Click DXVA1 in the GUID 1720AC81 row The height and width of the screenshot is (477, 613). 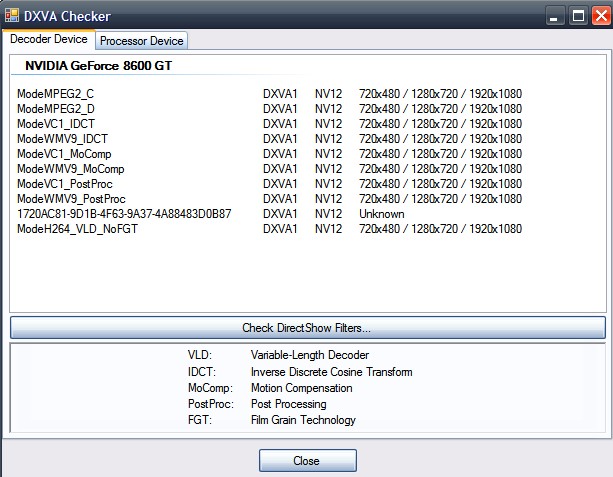(280, 214)
